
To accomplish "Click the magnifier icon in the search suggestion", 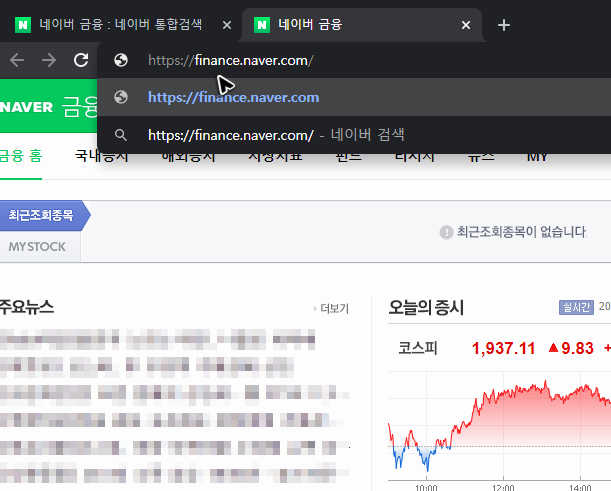I will pyautogui.click(x=121, y=135).
